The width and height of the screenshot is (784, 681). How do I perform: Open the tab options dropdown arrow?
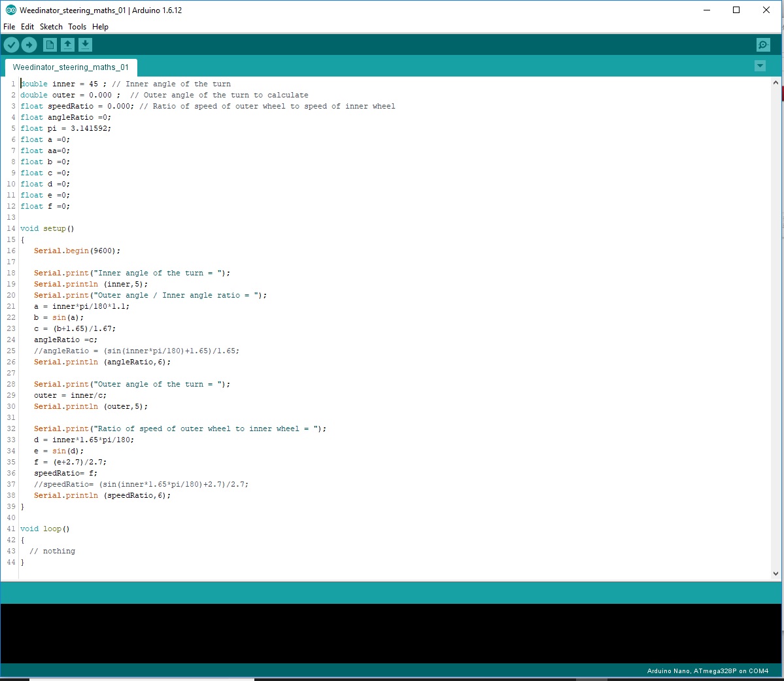[760, 65]
